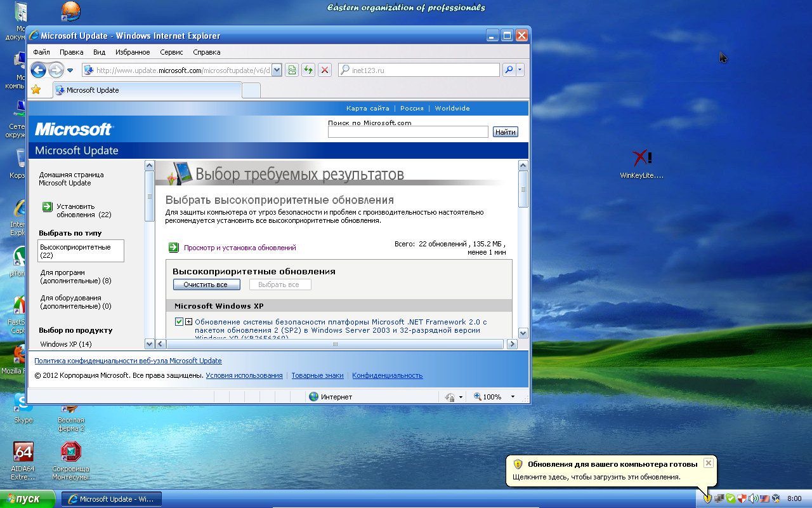This screenshot has height=508, width=812.
Task: Open the Вид menu
Action: coord(99,52)
